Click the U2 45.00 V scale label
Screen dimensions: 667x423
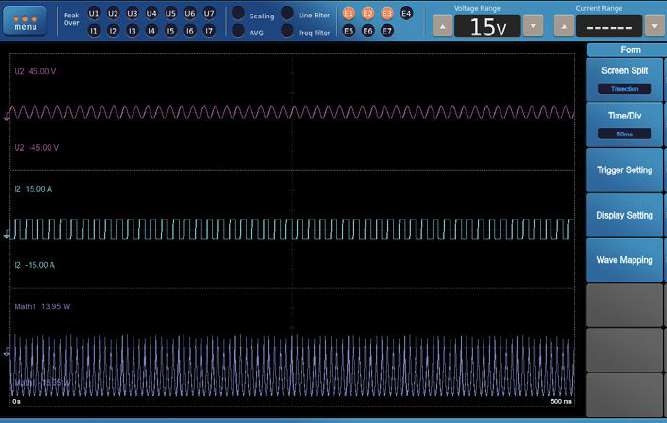[x=35, y=71]
